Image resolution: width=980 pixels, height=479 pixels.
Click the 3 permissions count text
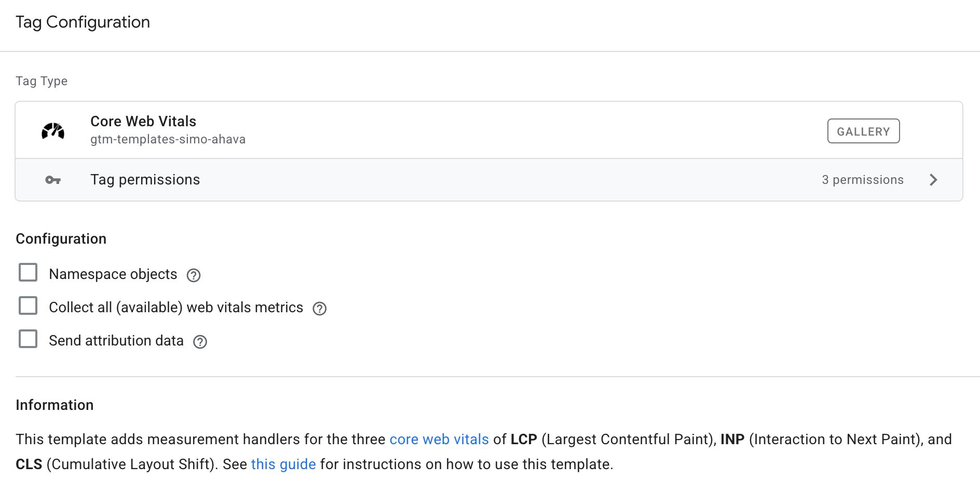pos(862,180)
